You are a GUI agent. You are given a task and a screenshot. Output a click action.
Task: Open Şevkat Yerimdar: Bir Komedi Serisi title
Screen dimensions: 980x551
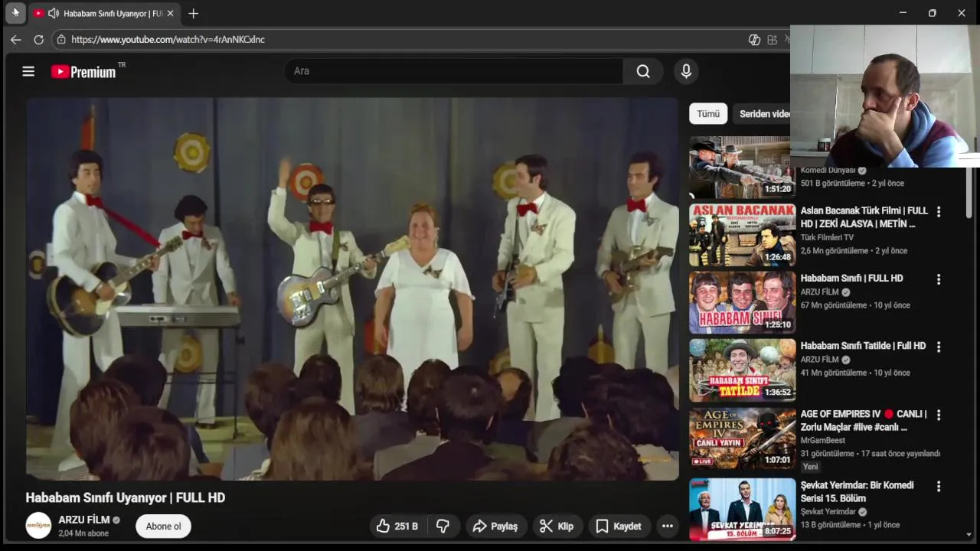[857, 491]
